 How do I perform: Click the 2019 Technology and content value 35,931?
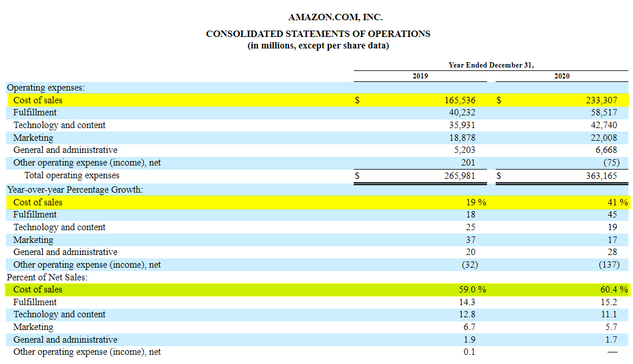pos(462,125)
